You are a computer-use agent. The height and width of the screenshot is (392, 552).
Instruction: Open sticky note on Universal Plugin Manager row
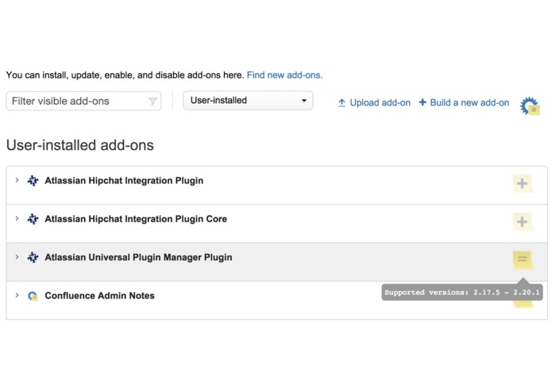(523, 259)
